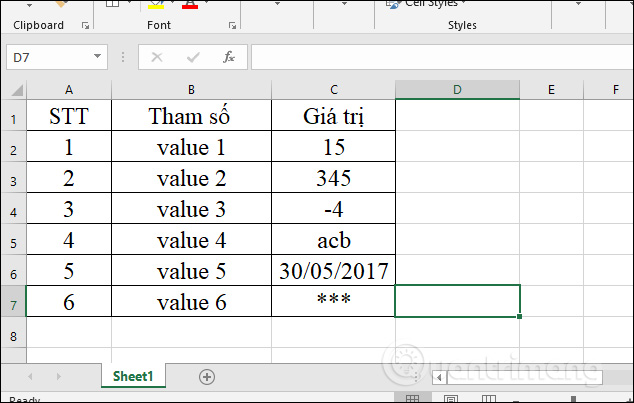Click the Enter checkmark in formula bar

[x=193, y=57]
